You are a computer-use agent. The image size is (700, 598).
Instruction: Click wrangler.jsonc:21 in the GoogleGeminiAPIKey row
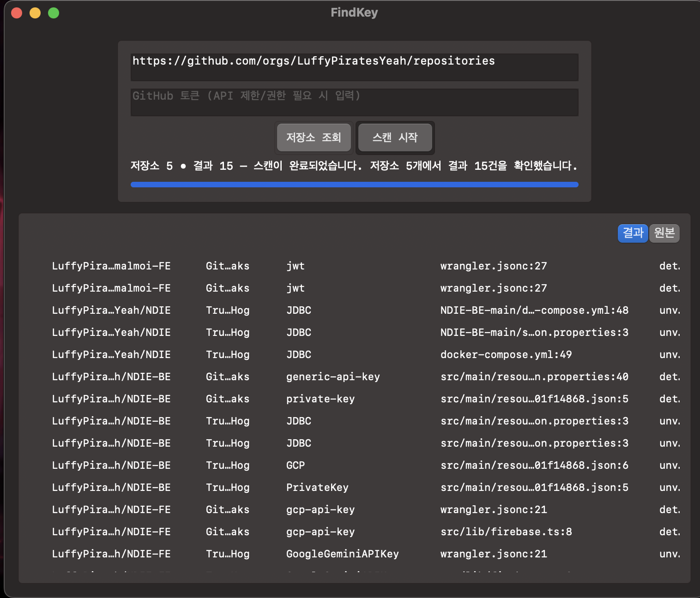coord(494,554)
